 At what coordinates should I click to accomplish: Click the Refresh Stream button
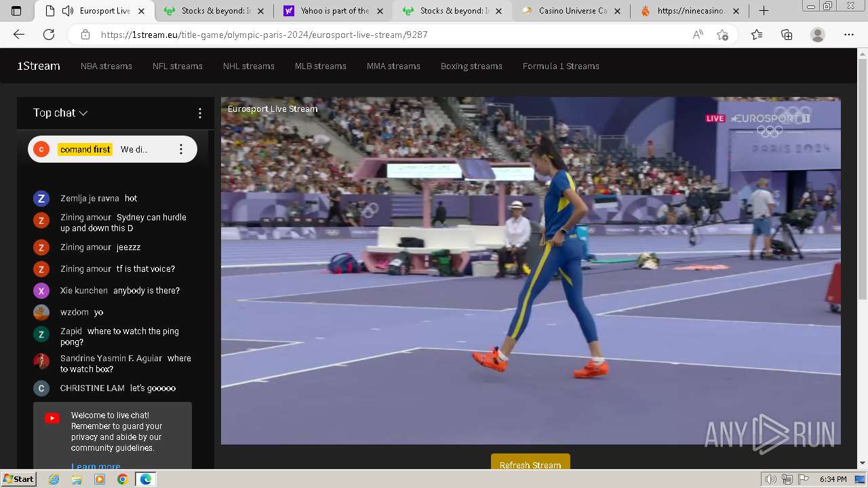coord(530,462)
